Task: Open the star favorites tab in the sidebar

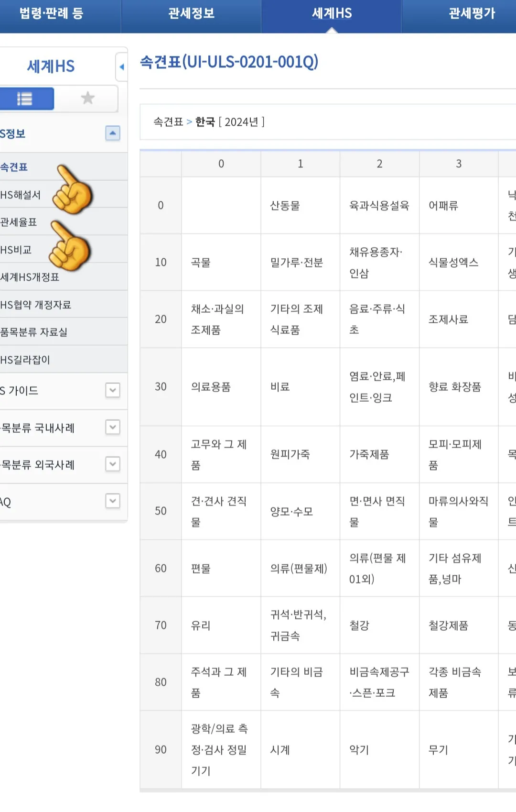Action: (87, 99)
